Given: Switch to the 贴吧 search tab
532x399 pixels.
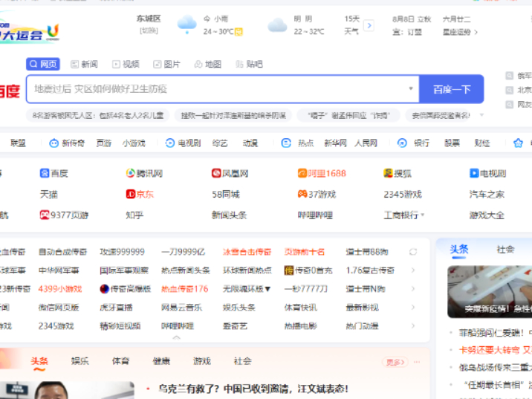Looking at the screenshot, I should click(250, 64).
